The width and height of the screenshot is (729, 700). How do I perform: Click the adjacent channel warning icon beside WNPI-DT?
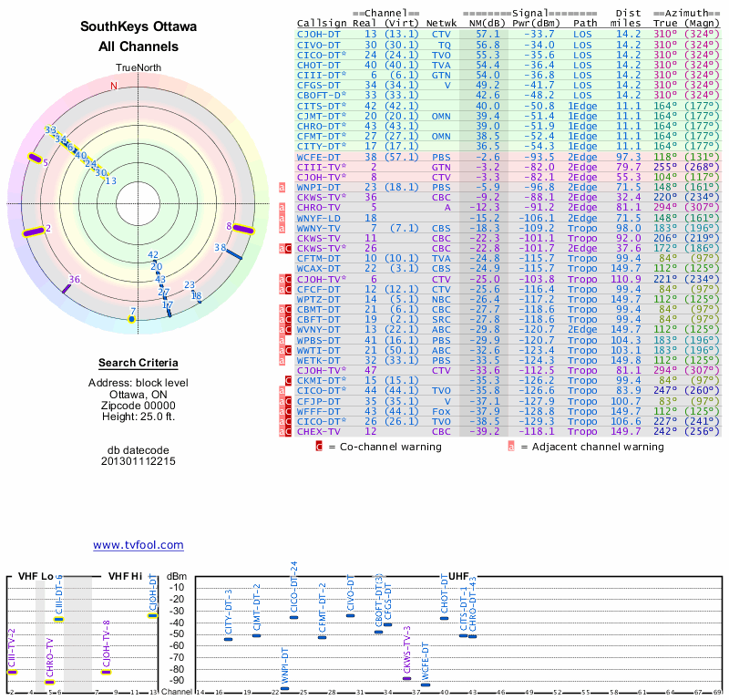pyautogui.click(x=283, y=188)
